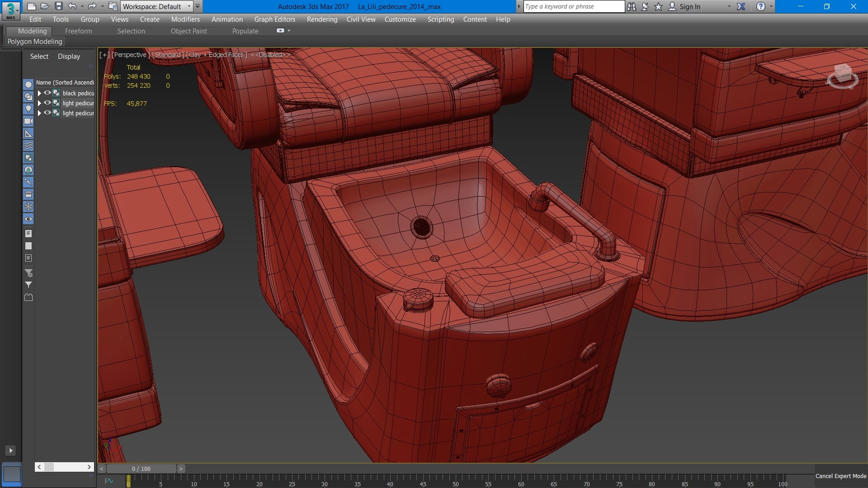868x488 pixels.
Task: Click the time slider 0 / 100 handle
Action: (x=141, y=469)
